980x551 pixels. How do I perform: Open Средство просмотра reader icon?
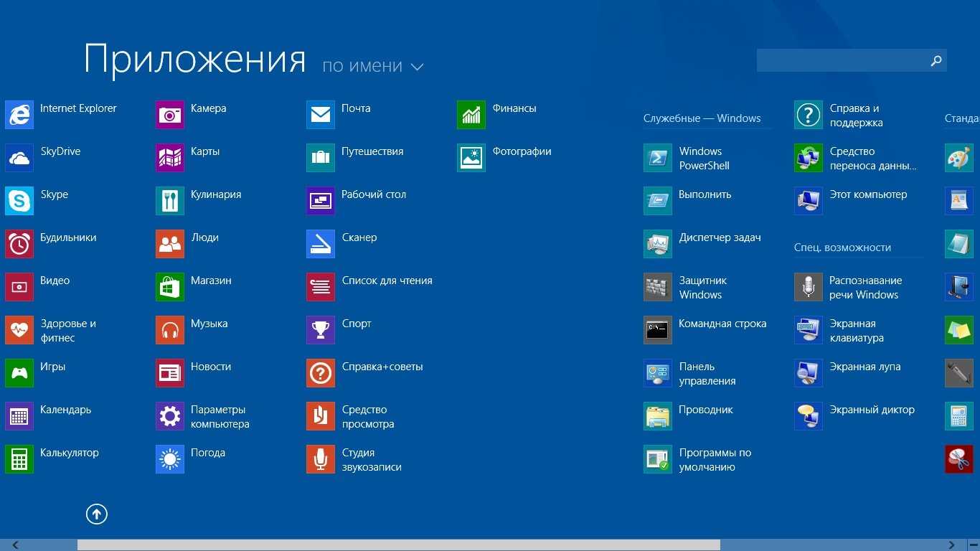pos(321,416)
